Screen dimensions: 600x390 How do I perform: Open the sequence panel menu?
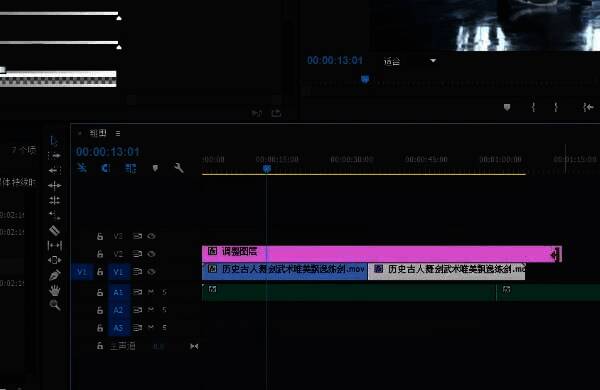coord(118,133)
